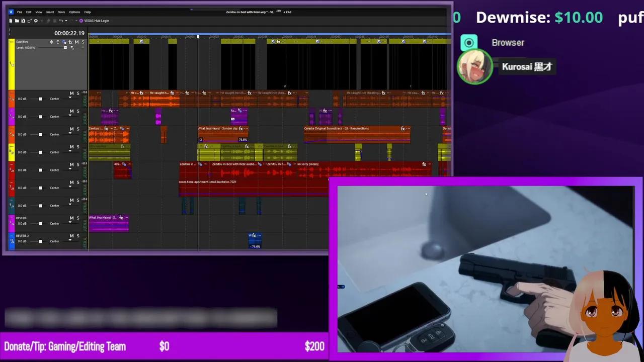Screen dimensions: 644x362
Task: Open automation dropdown on REVERB 2 track
Action: (70, 240)
